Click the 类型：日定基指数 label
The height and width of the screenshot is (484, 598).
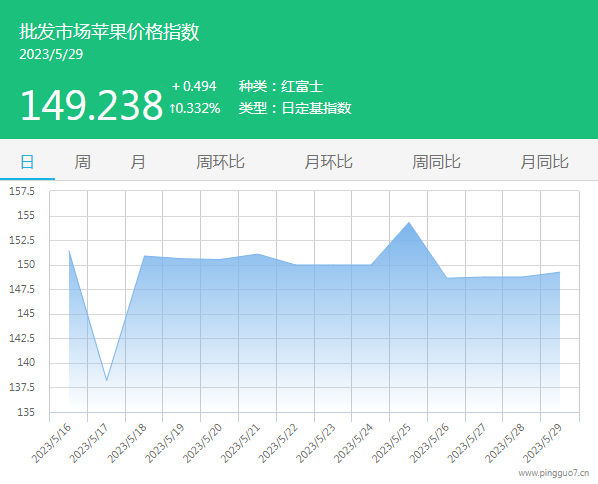pos(295,108)
